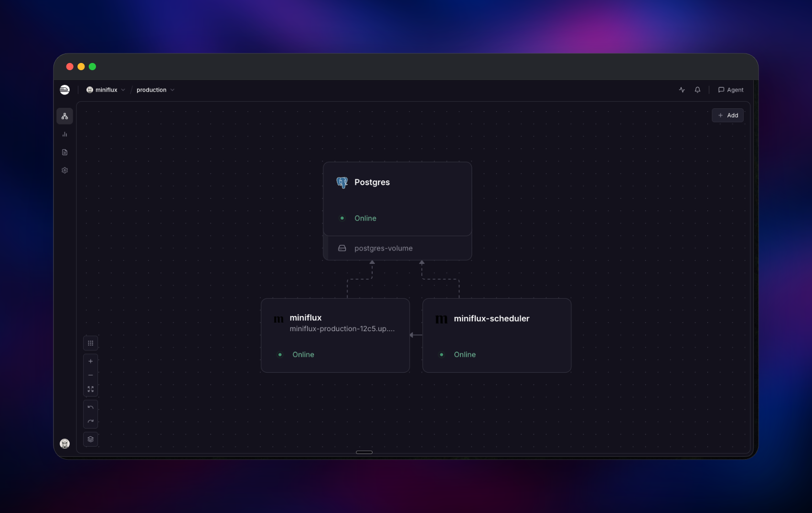Open the production environment dropdown
The height and width of the screenshot is (513, 812).
[155, 90]
